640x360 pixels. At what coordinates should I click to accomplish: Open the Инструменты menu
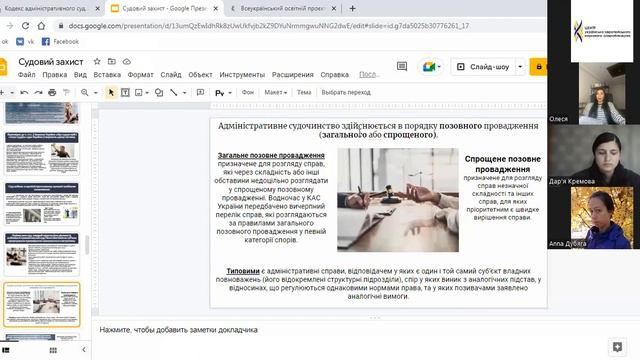click(x=242, y=75)
